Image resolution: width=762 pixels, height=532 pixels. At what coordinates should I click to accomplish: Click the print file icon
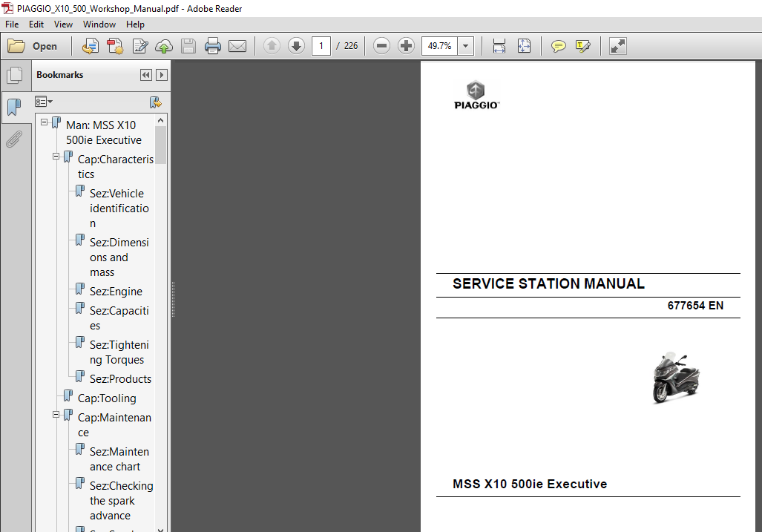pos(213,46)
